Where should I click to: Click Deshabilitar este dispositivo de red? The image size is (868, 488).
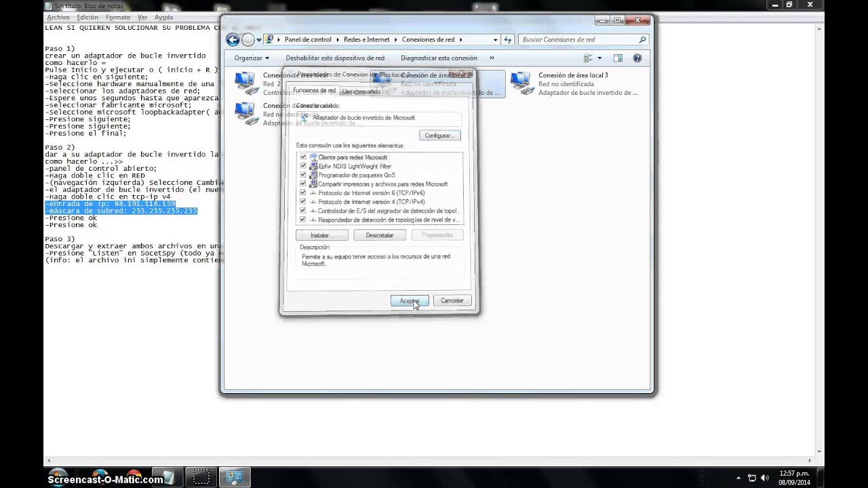click(335, 58)
